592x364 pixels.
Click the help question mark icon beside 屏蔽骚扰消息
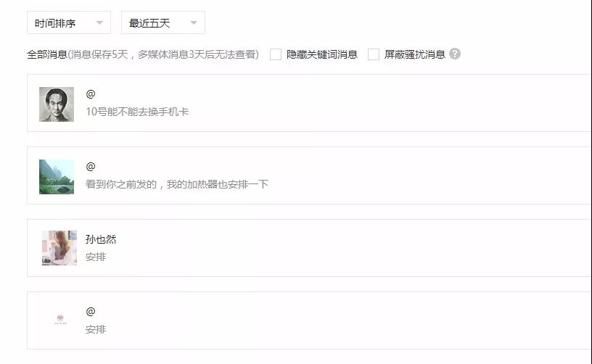455,54
